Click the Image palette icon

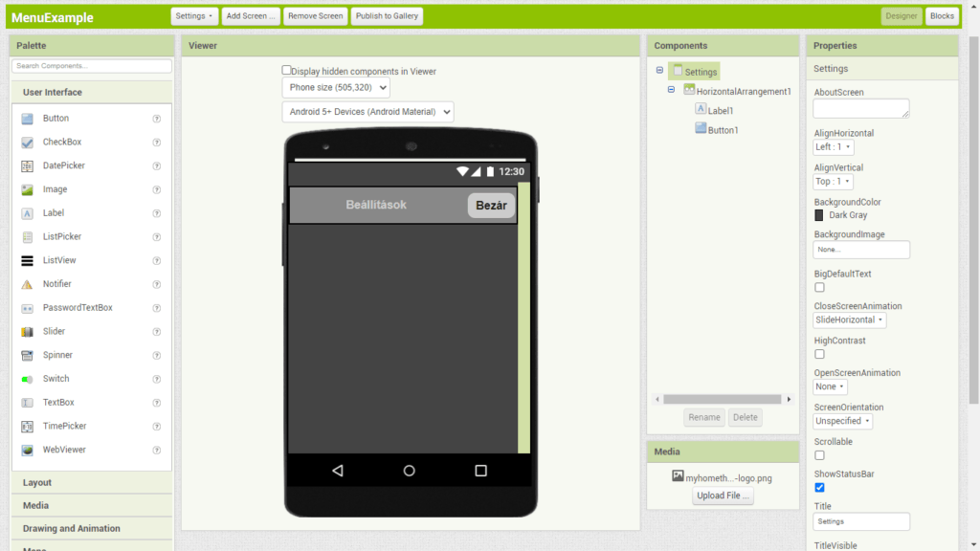pos(27,190)
